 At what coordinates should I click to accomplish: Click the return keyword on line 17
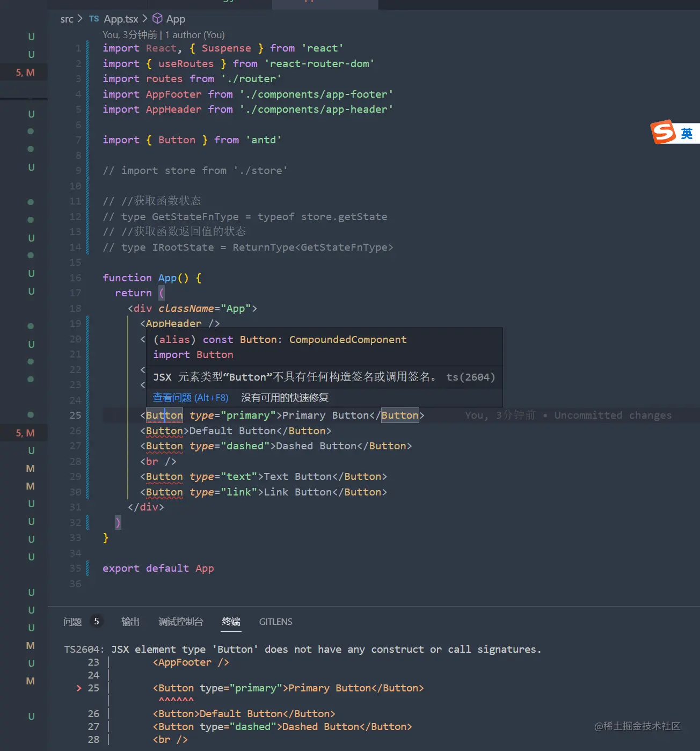click(133, 293)
